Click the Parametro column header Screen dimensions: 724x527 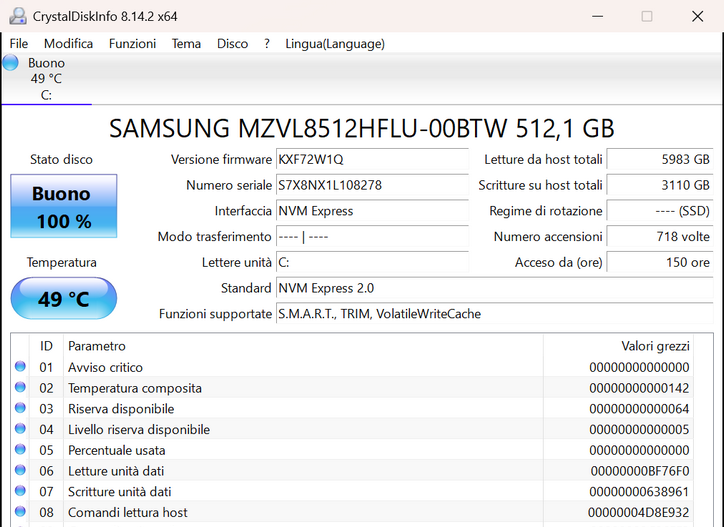(303, 346)
